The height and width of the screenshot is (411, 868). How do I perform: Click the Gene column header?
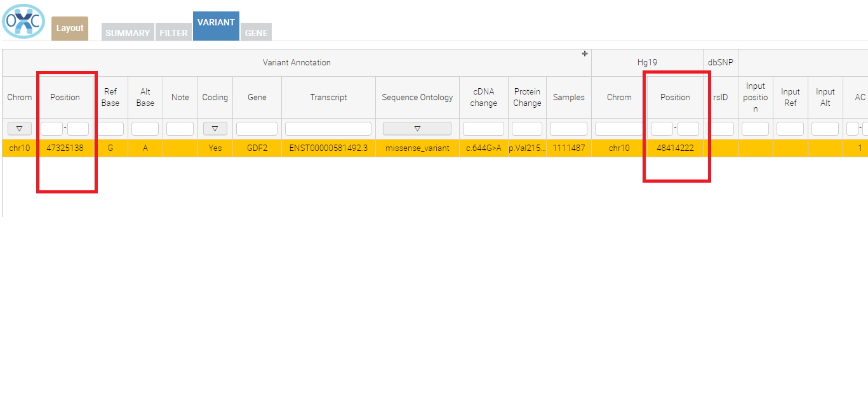click(257, 97)
